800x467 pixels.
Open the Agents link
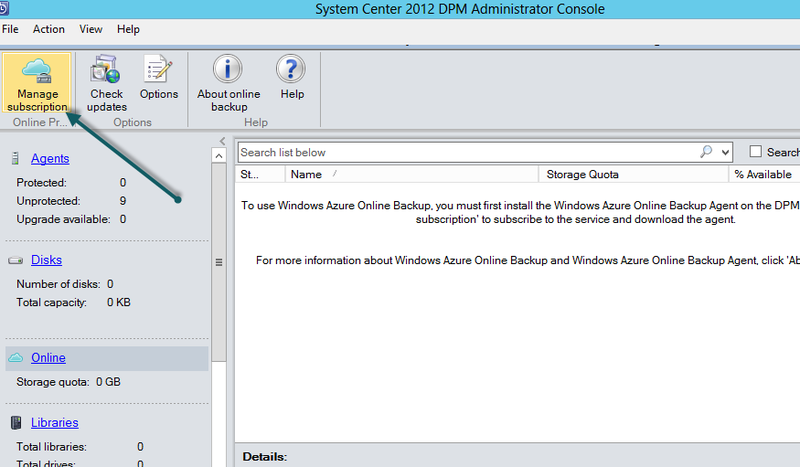(x=50, y=159)
